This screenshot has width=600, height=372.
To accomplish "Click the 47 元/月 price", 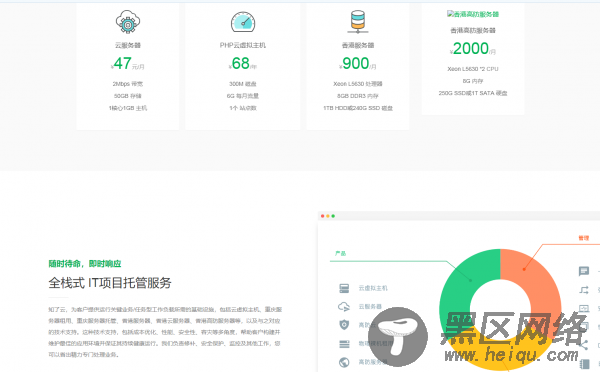I will [128, 64].
